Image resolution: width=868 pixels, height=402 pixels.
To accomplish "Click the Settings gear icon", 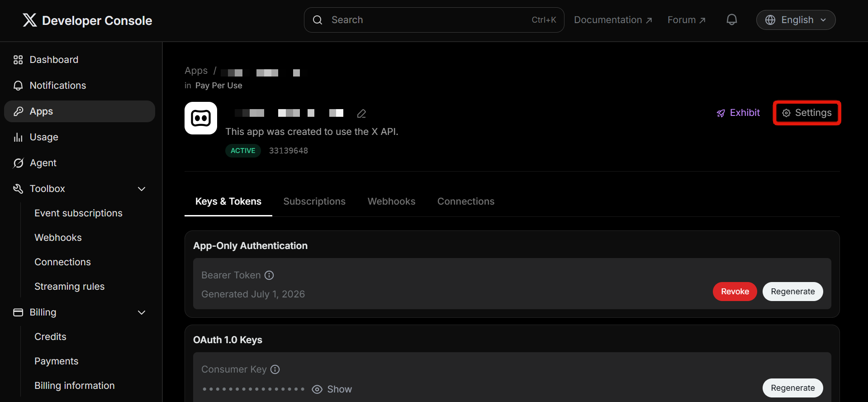I will click(787, 113).
